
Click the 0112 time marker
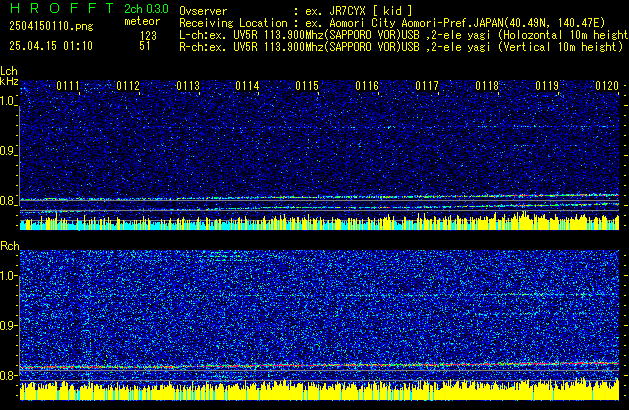click(x=128, y=86)
